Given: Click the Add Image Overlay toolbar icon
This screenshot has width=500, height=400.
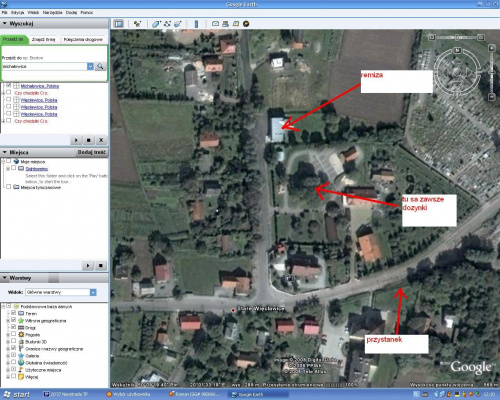Looking at the screenshot, I should point(178,24).
